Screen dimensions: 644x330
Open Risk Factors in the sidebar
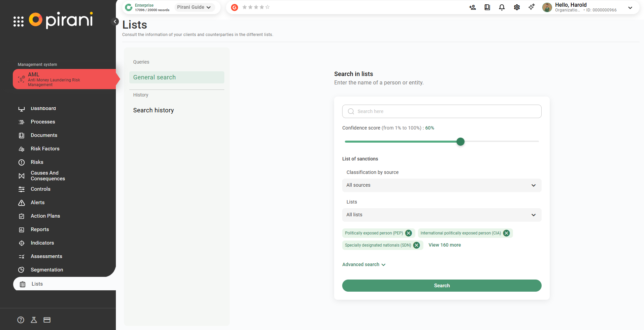coord(45,149)
